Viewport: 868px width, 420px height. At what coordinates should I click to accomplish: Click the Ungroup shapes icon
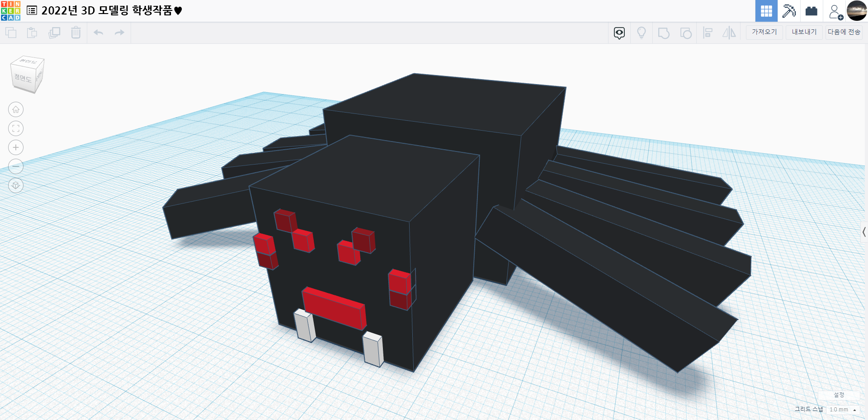(x=686, y=33)
